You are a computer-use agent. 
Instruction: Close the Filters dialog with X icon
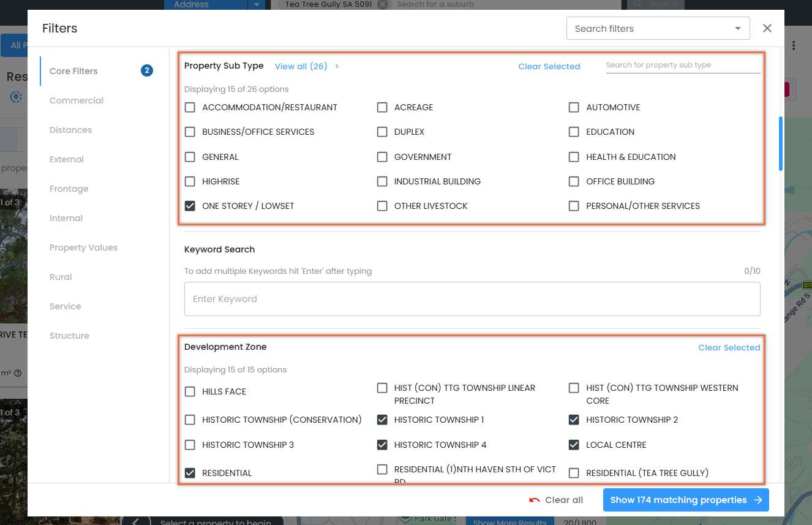point(767,28)
